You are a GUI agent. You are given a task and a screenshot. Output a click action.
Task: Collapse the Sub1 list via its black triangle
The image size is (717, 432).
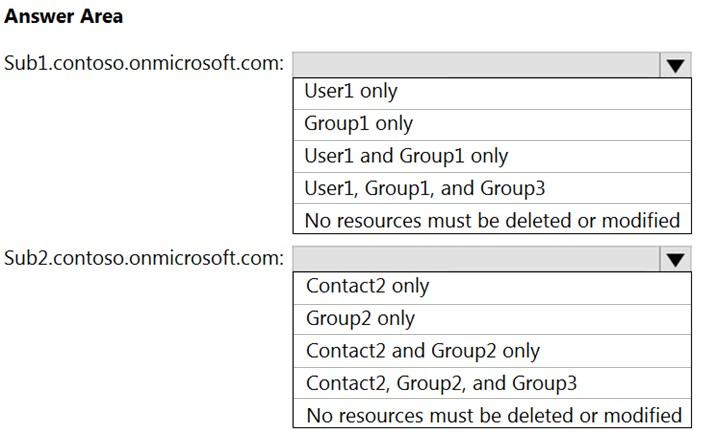tap(675, 65)
